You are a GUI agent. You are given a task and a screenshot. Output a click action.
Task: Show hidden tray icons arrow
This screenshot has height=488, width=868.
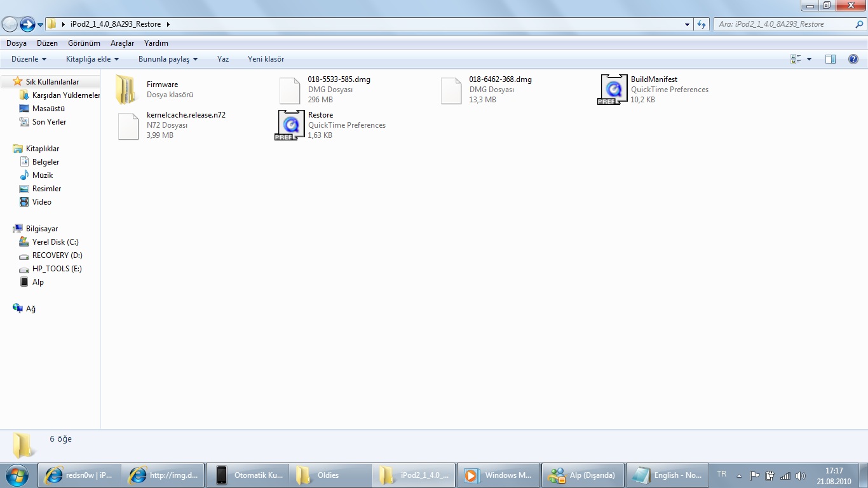[x=739, y=475]
